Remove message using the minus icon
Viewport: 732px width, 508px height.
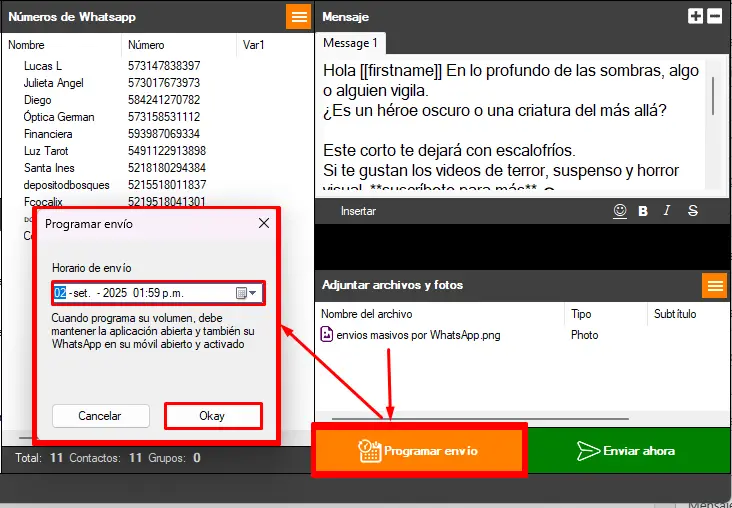point(714,16)
